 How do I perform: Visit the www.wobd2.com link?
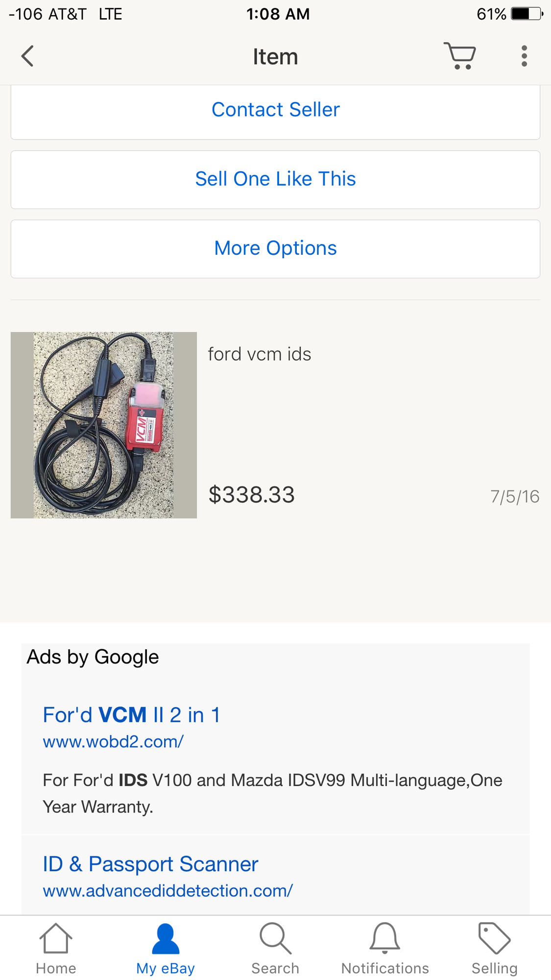pos(113,742)
